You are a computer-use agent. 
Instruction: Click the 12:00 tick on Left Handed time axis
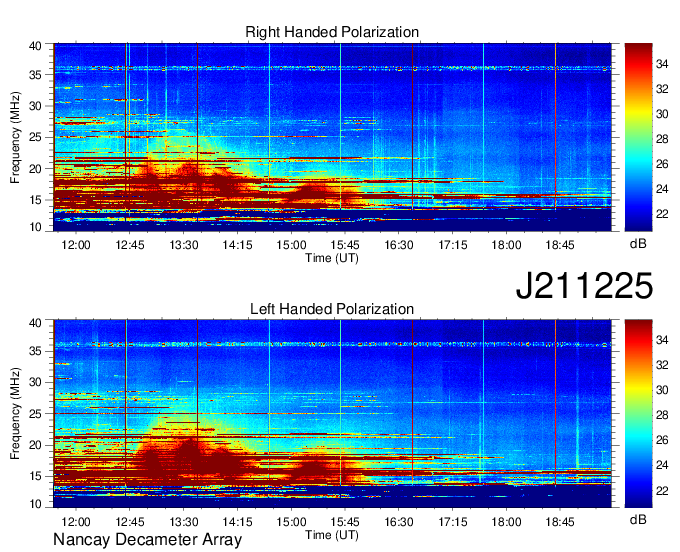[x=76, y=522]
